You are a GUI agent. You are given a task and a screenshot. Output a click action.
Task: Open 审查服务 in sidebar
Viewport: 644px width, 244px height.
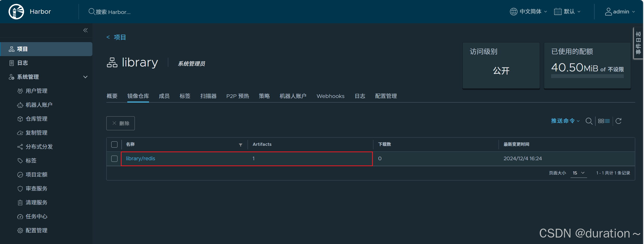[x=36, y=188]
